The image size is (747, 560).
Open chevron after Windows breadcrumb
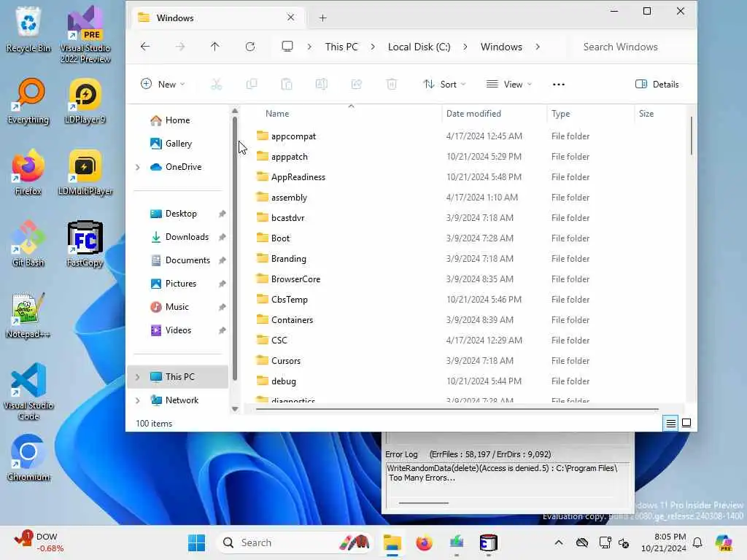(x=538, y=47)
